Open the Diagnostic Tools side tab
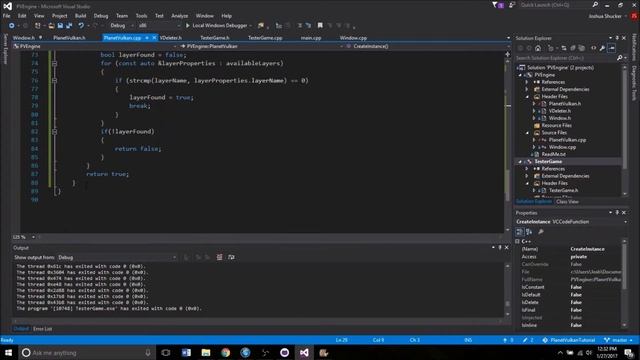This screenshot has width=640, height=360. coord(634,83)
